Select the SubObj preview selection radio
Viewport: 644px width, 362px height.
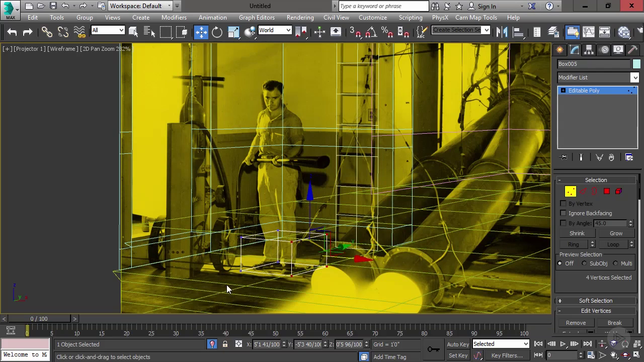584,263
